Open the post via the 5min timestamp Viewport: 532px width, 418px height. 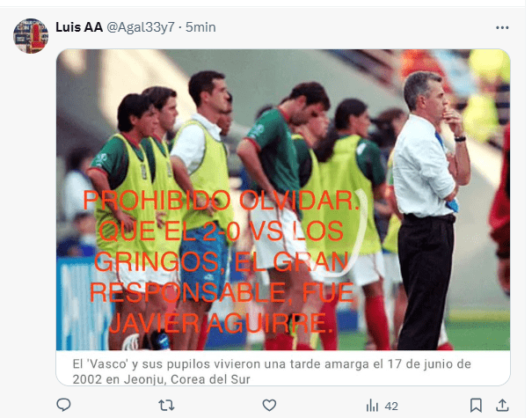[x=200, y=27]
